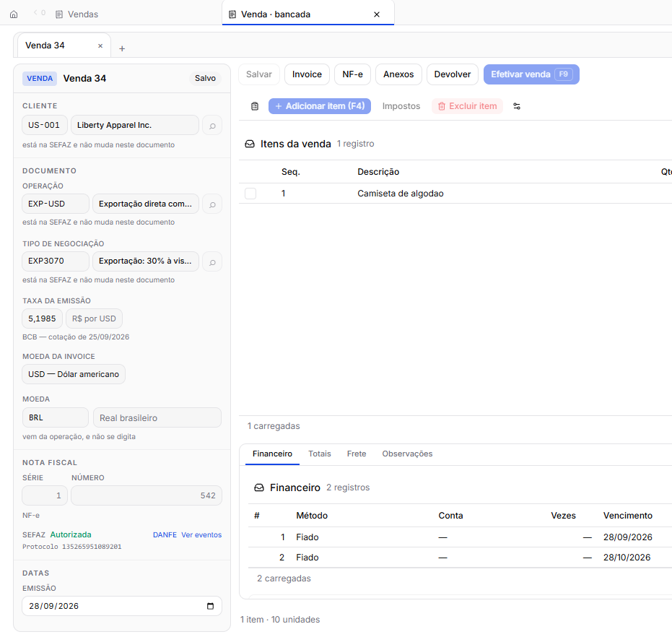Select the Fiado row due 28/10/2026
Viewport: 672px width, 637px height.
pyautogui.click(x=460, y=558)
